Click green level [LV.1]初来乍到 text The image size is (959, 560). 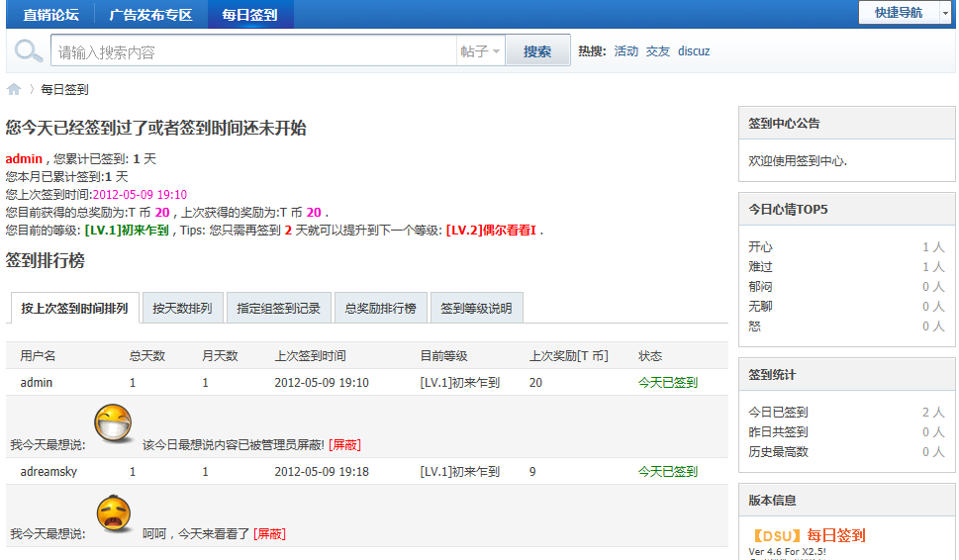click(x=127, y=231)
